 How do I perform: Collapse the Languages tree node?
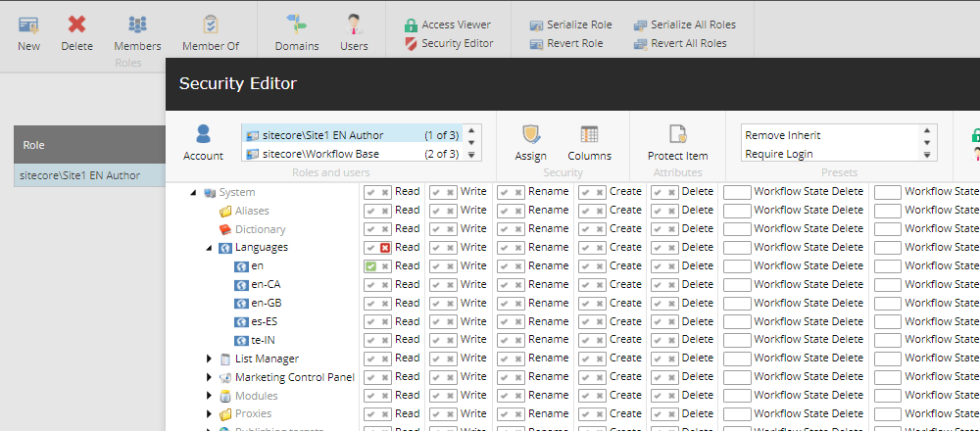(210, 248)
